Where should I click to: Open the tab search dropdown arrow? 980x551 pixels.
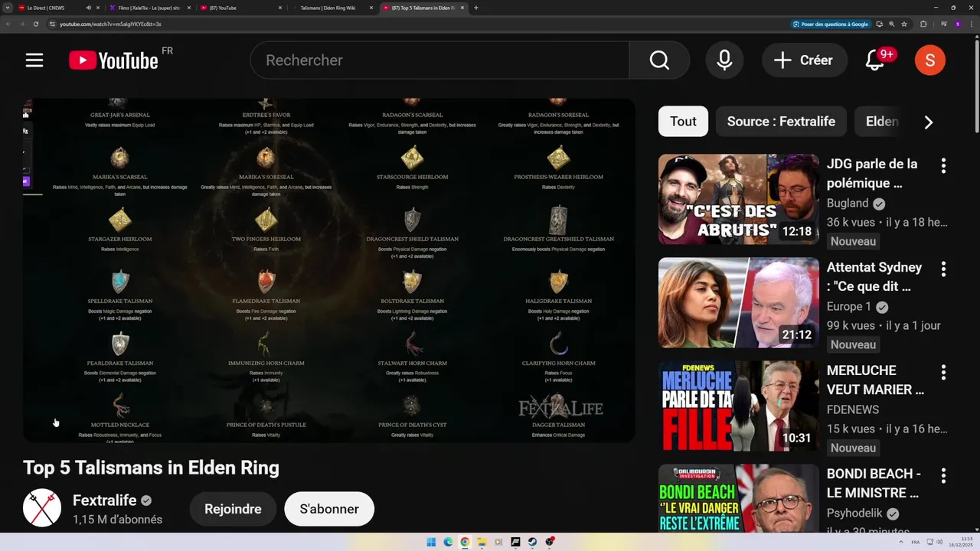8,8
